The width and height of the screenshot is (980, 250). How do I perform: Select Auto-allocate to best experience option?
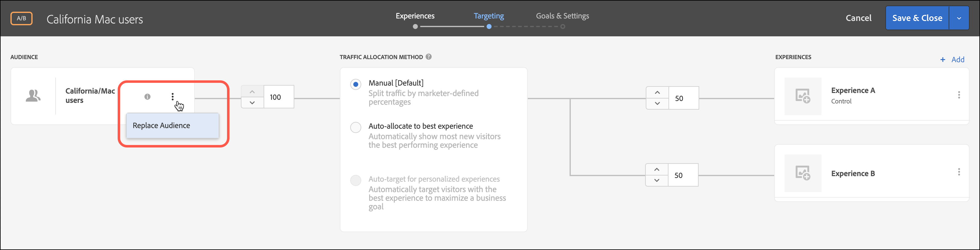(356, 127)
